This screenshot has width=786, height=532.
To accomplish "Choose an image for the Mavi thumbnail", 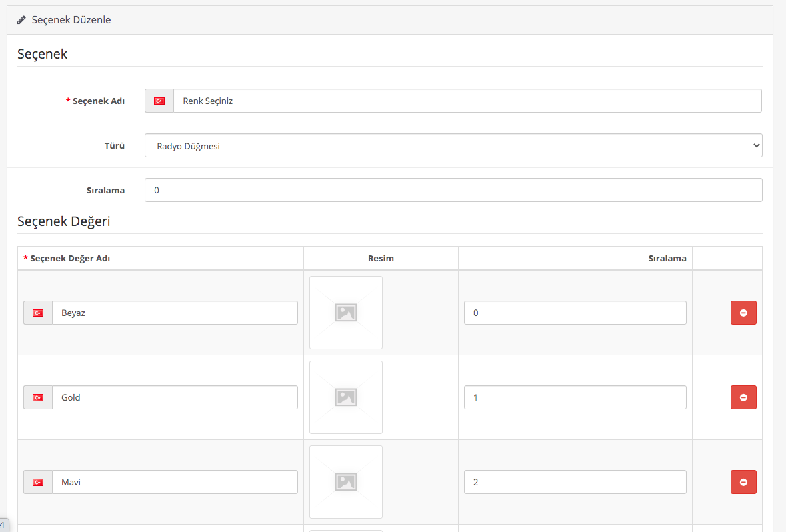I will 346,483.
